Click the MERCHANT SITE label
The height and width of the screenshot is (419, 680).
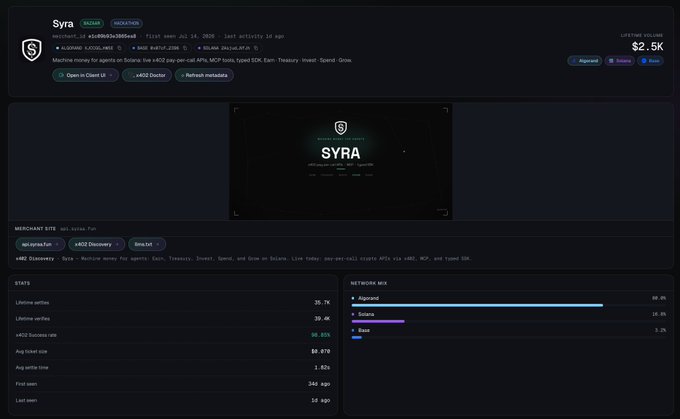tap(35, 229)
